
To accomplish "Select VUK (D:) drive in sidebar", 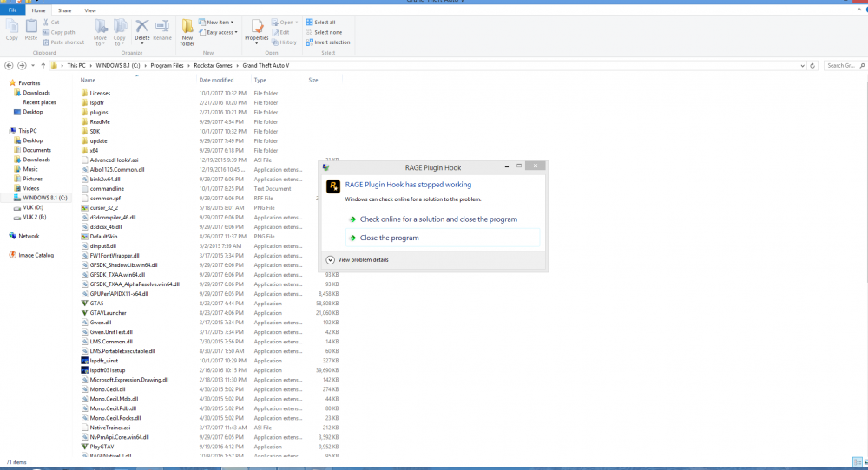I will [29, 207].
